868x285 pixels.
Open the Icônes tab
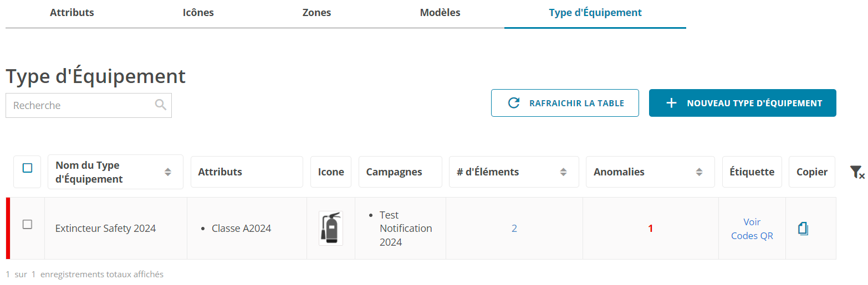[198, 13]
